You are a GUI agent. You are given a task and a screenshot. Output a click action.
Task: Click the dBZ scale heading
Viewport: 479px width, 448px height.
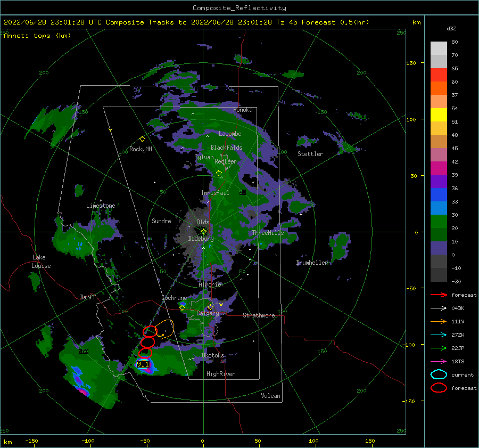point(451,28)
